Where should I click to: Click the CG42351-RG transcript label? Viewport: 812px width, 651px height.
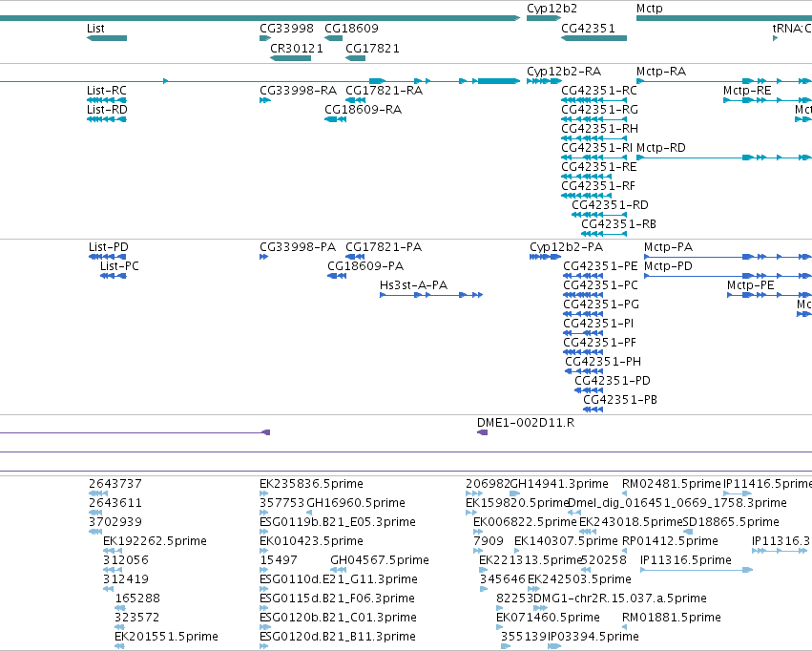tap(599, 109)
